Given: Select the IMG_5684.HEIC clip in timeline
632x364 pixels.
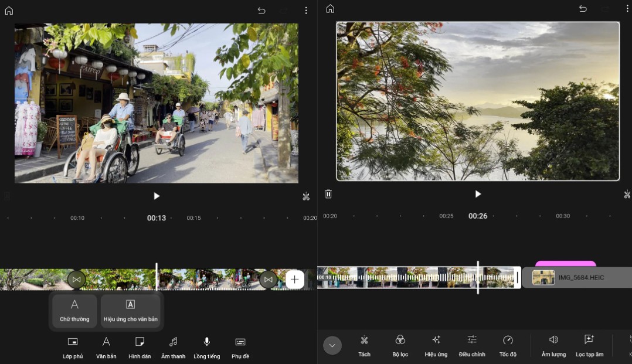Looking at the screenshot, I should point(576,277).
